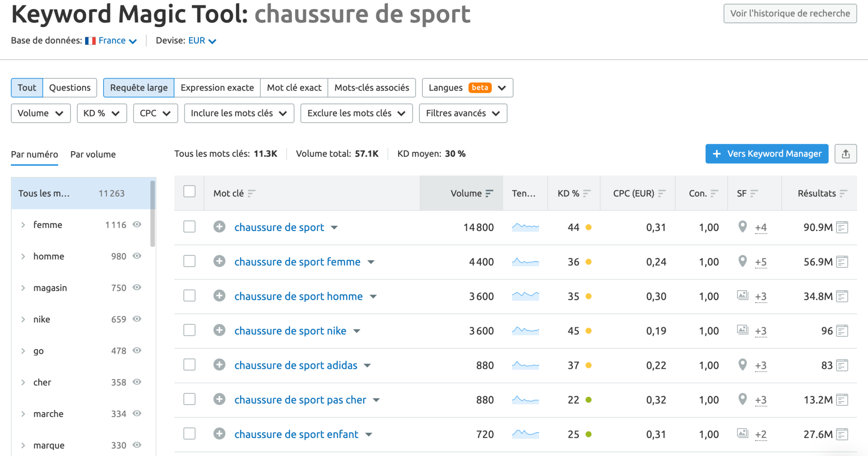
Task: Expand the nike keyword group in sidebar
Action: point(23,319)
